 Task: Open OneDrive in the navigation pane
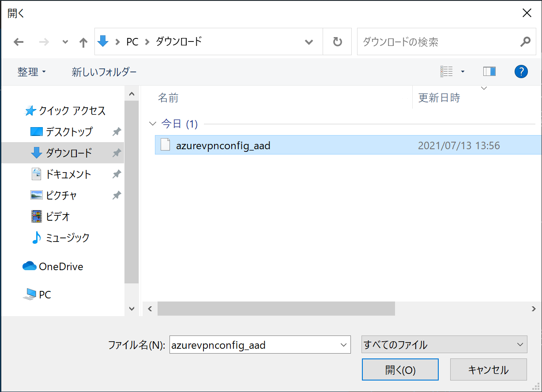(x=60, y=267)
